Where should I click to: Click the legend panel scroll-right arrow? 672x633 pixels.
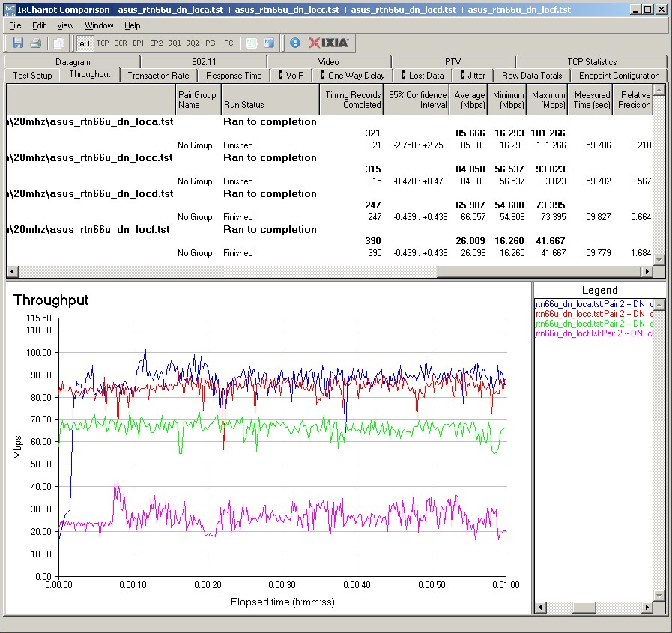coord(647,608)
